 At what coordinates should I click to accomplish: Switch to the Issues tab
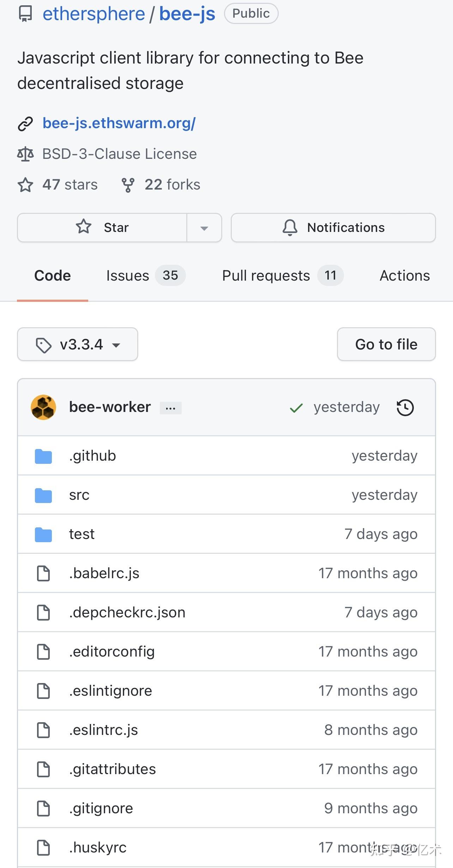(x=145, y=276)
